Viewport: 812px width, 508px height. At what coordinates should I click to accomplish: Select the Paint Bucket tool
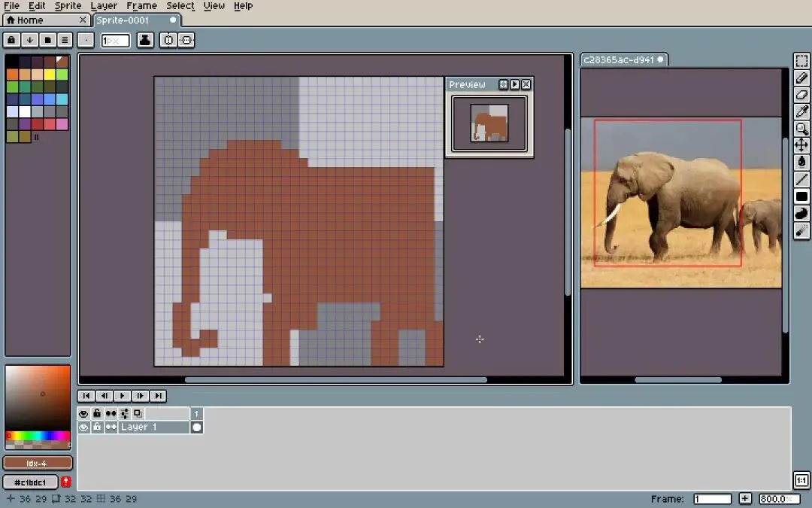point(801,163)
